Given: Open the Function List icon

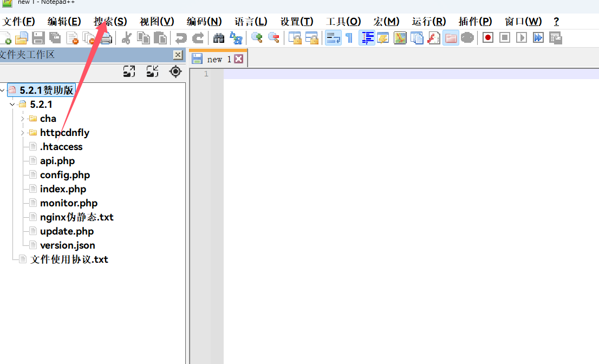Looking at the screenshot, I should point(434,38).
